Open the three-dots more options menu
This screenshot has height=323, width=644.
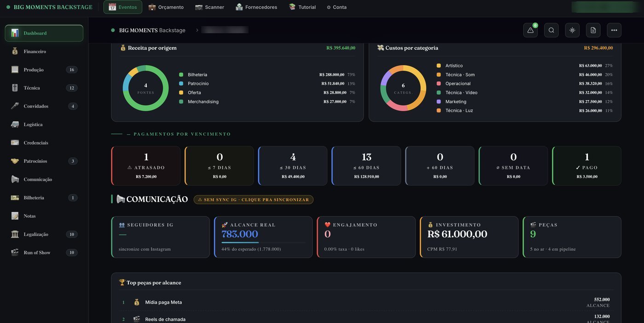[x=614, y=30]
